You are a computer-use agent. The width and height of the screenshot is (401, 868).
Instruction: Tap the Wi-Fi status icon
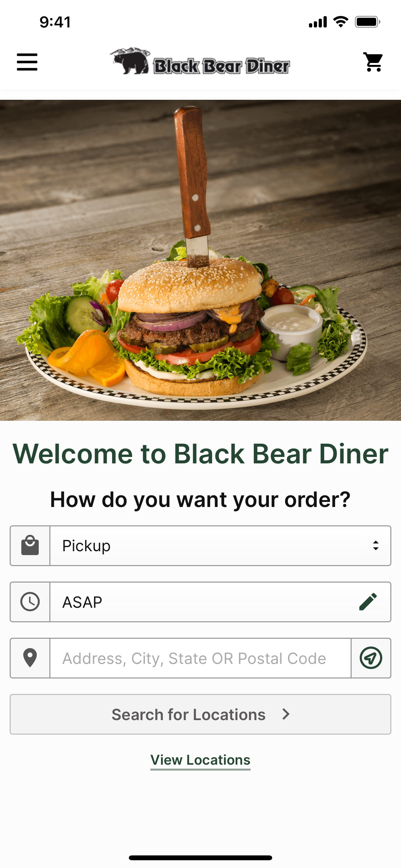pos(341,22)
